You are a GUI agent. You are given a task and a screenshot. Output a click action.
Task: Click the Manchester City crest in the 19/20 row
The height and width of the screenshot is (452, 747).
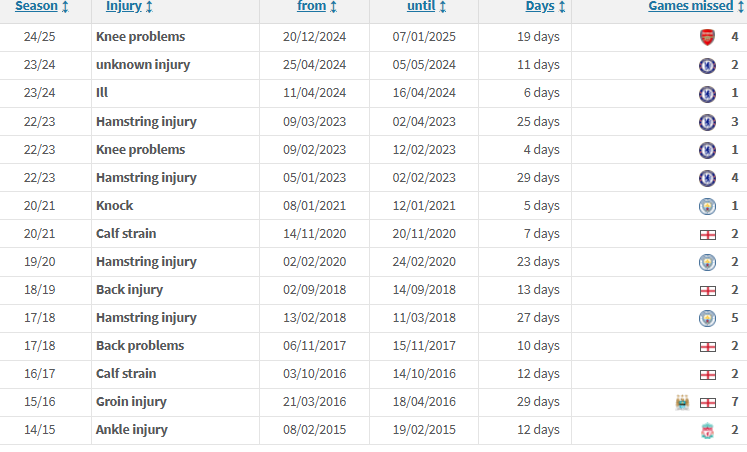coord(707,262)
